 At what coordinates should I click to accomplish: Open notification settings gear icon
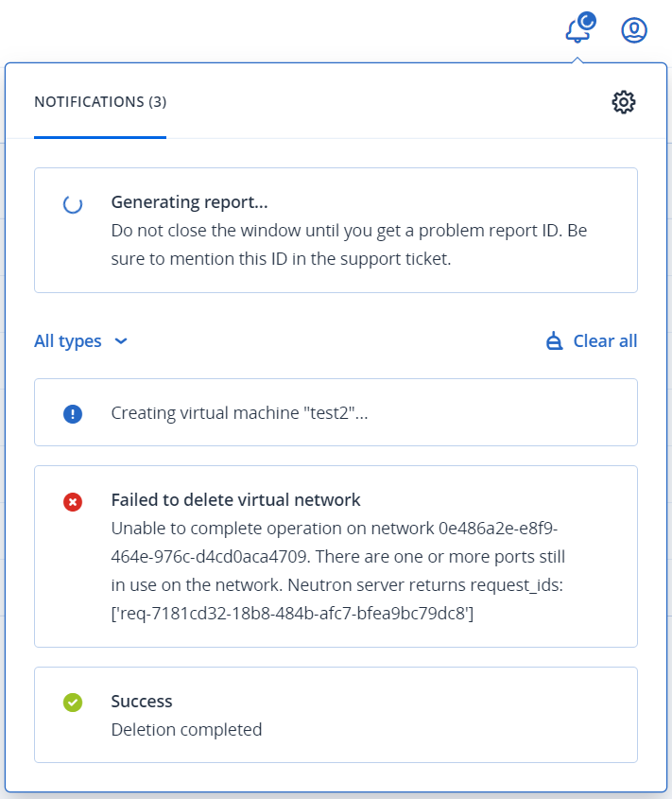pos(624,102)
